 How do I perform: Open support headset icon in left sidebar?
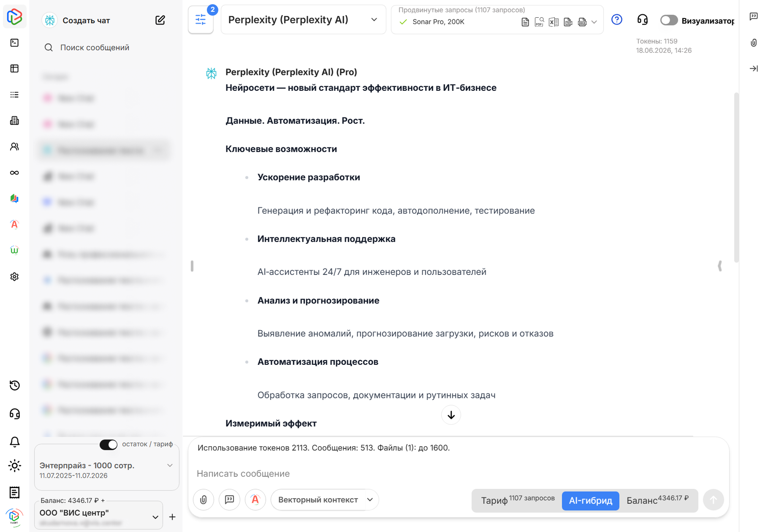14,414
